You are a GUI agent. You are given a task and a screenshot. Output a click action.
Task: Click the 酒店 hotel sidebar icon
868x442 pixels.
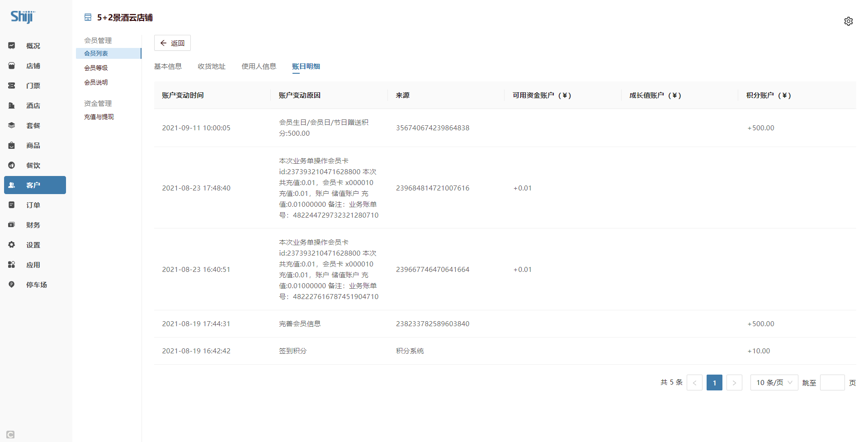coord(12,105)
